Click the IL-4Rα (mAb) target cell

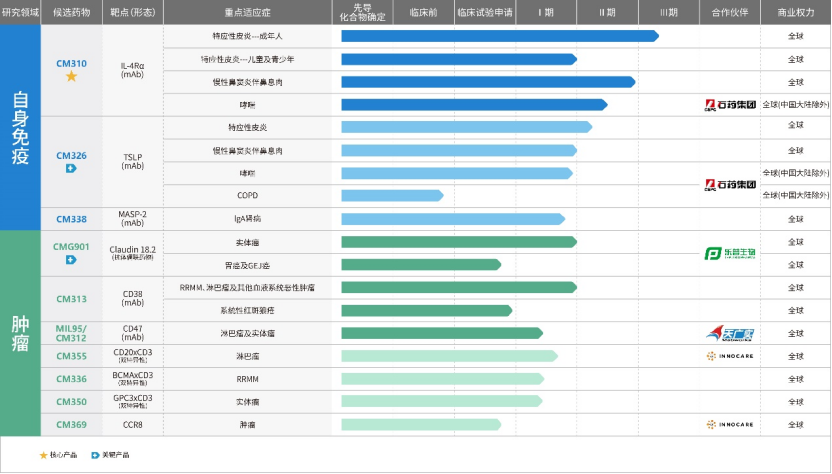[133, 70]
